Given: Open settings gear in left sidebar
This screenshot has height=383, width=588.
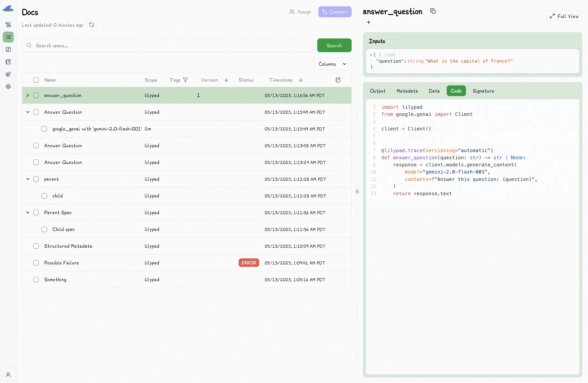Looking at the screenshot, I should pos(8,86).
